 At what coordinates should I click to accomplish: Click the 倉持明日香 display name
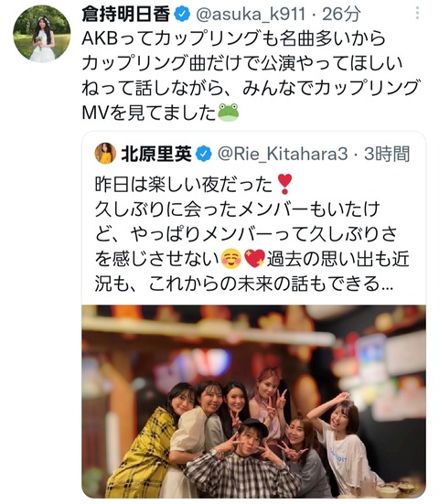126,15
